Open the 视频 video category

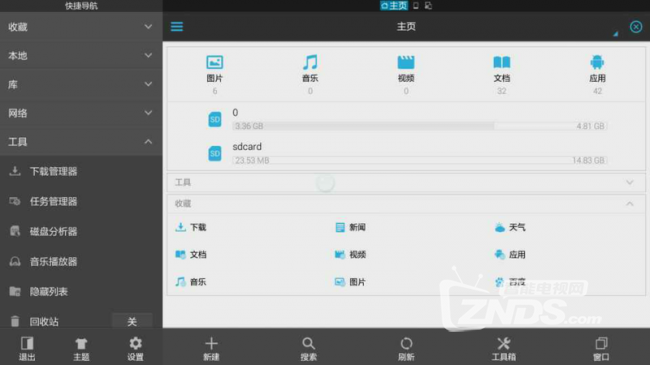point(406,74)
